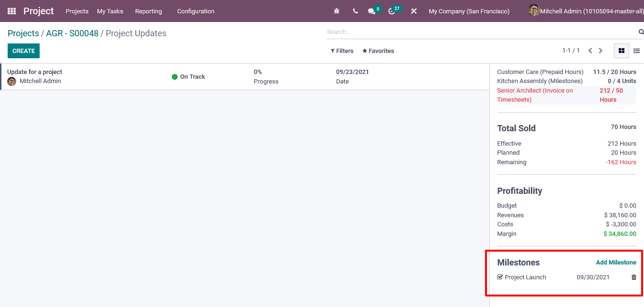Screen dimensions: 644x307
Task: Click the Project Launch milestone name
Action: [x=525, y=277]
